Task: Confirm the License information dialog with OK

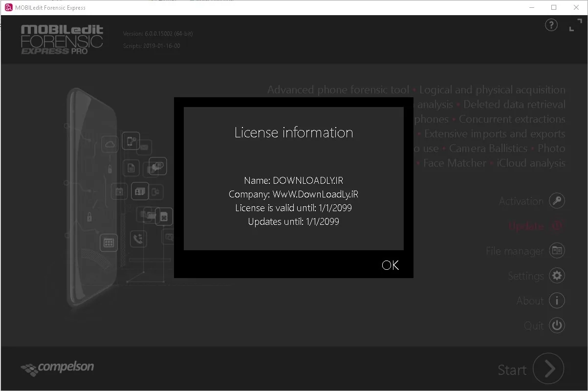Action: (390, 265)
